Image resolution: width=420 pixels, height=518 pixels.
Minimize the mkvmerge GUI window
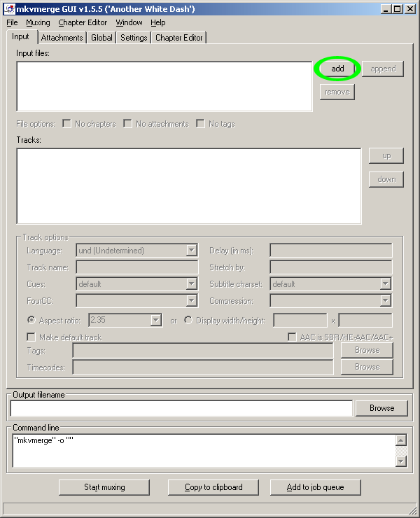(x=386, y=9)
